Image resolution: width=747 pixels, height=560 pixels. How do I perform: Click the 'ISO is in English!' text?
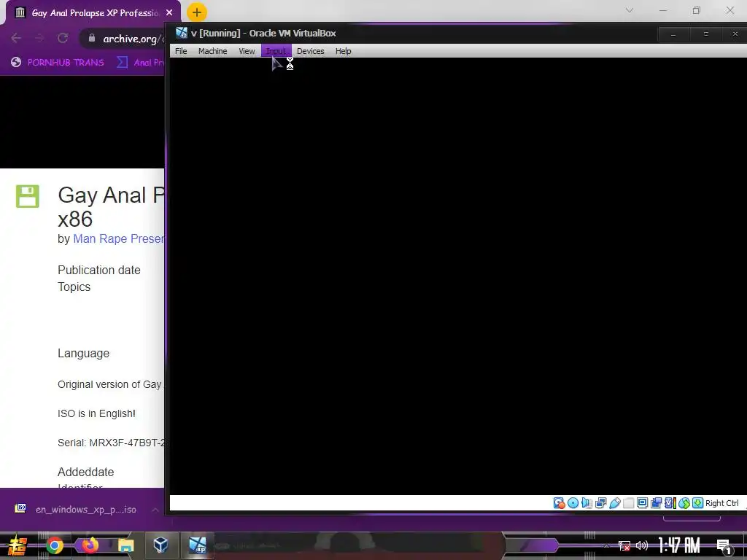coord(97,413)
